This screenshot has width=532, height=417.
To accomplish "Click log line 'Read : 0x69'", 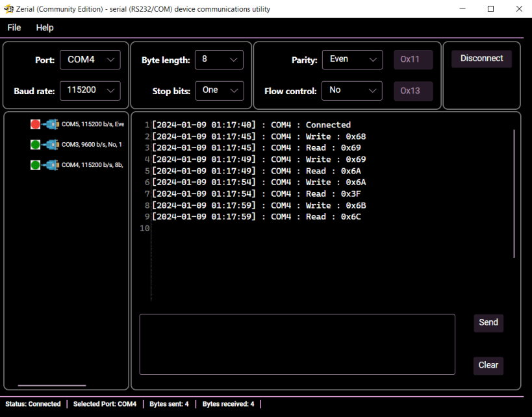I will [257, 148].
